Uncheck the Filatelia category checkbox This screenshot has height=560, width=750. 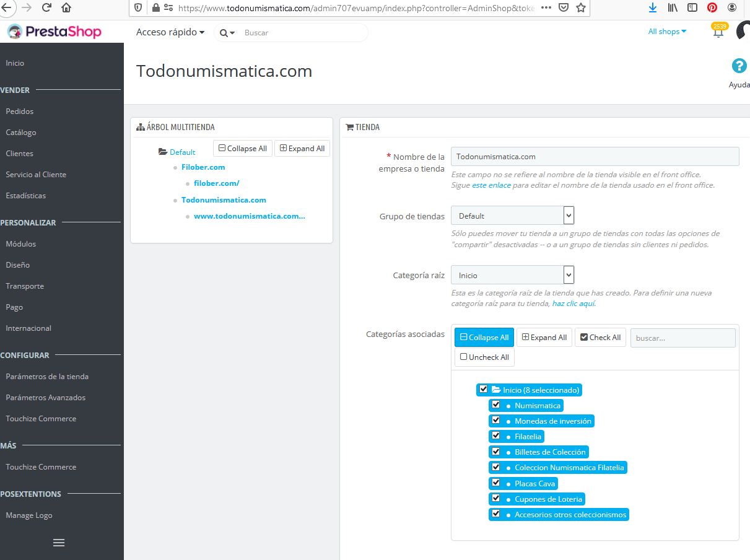495,435
